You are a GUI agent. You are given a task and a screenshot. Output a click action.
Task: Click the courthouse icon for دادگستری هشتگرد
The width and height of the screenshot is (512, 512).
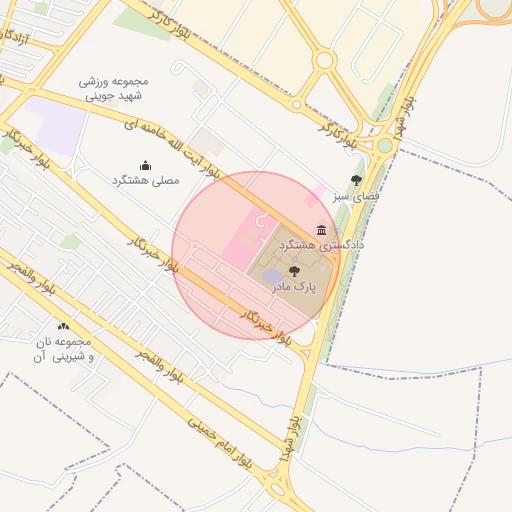[321, 230]
